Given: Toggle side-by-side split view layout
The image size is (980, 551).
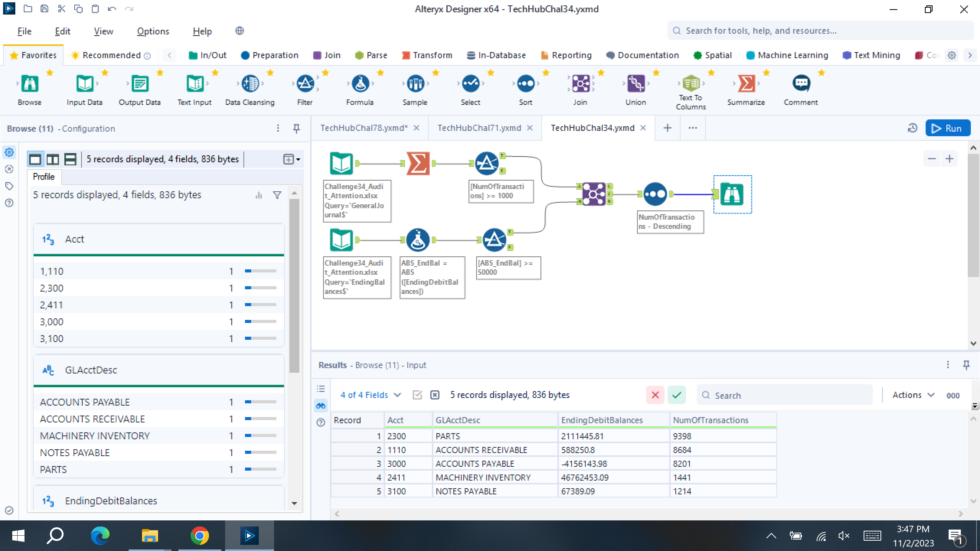Looking at the screenshot, I should point(53,159).
